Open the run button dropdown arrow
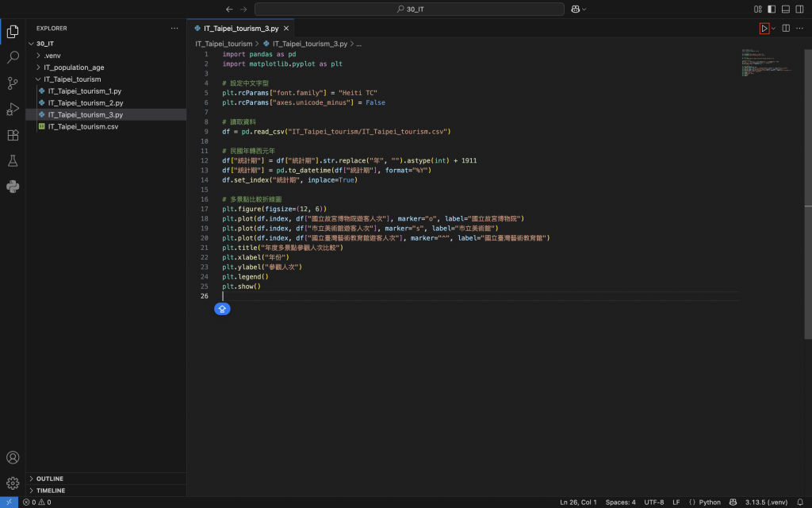This screenshot has width=812, height=508. click(x=773, y=29)
